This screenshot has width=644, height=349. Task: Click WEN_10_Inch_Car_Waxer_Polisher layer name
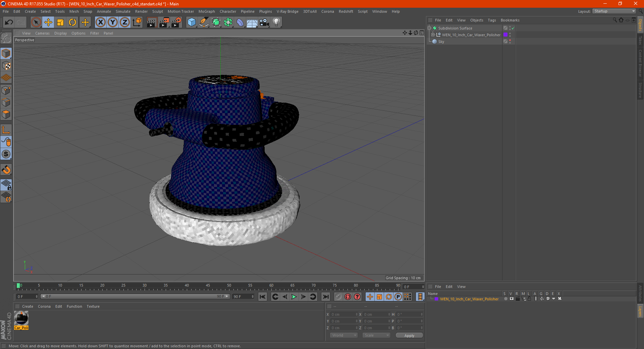coord(469,299)
